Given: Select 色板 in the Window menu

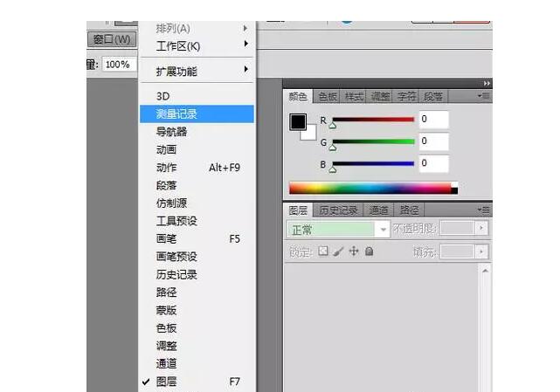Looking at the screenshot, I should 197,328.
